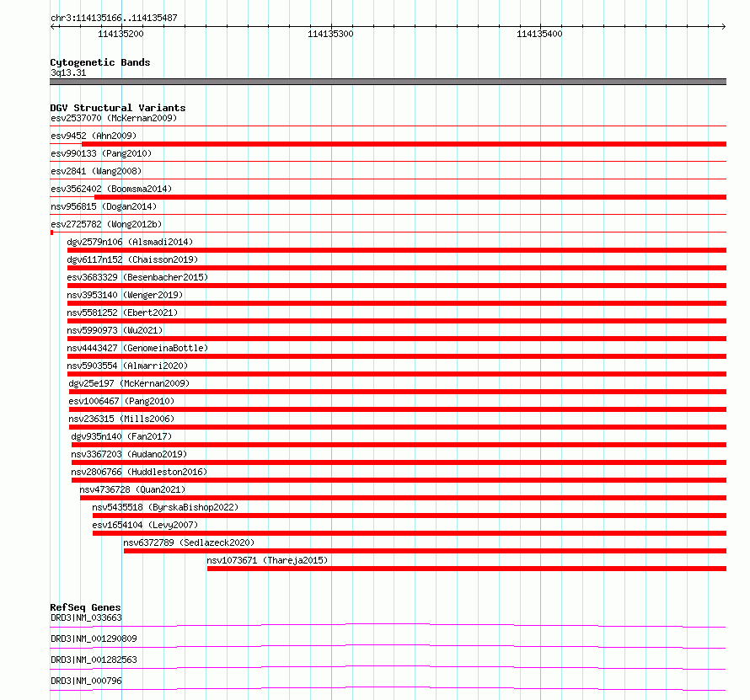Click the DRD3|NM_000796 transcript label
This screenshot has height=700, width=750.
pos(86,681)
